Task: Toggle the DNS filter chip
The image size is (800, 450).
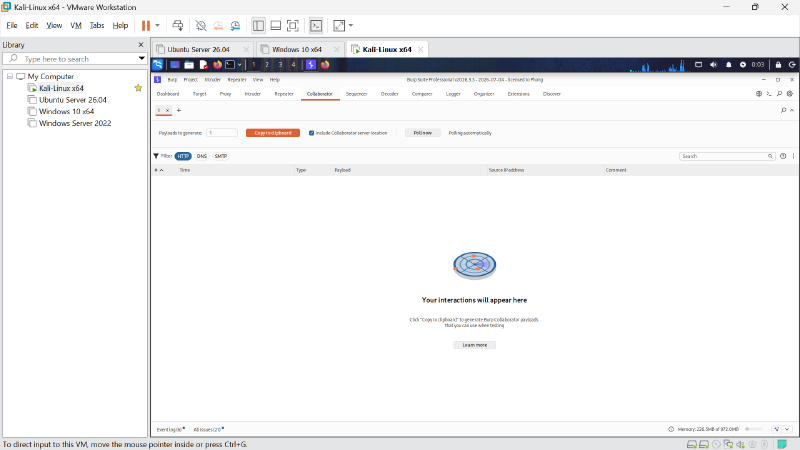Action: point(202,156)
